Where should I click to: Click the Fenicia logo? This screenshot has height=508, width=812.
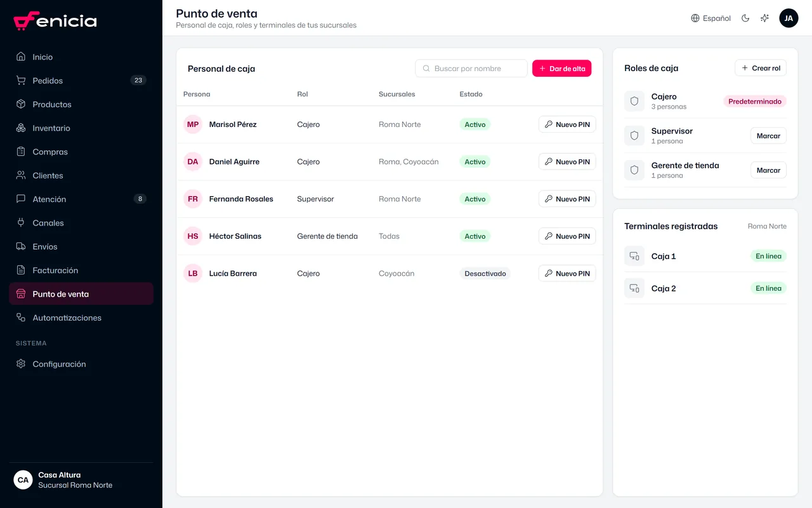click(55, 21)
